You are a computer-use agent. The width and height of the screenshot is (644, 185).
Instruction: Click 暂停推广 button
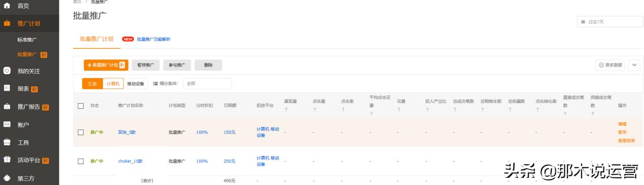146,65
